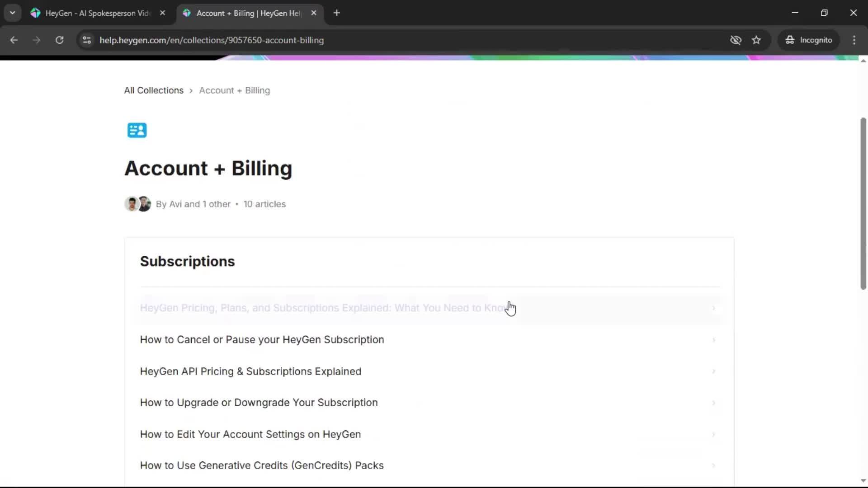Go to All Collections breadcrumb link
Screen dimensions: 868x488
point(154,90)
